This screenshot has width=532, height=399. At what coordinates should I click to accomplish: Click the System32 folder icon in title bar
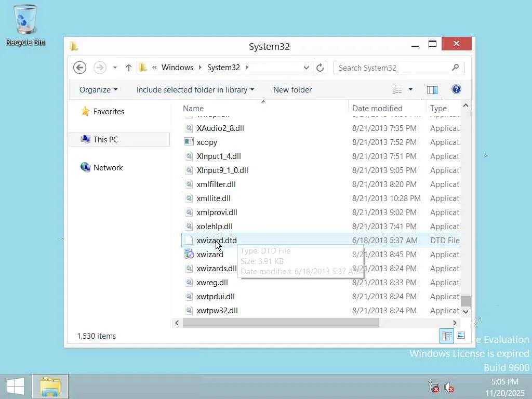click(x=74, y=46)
